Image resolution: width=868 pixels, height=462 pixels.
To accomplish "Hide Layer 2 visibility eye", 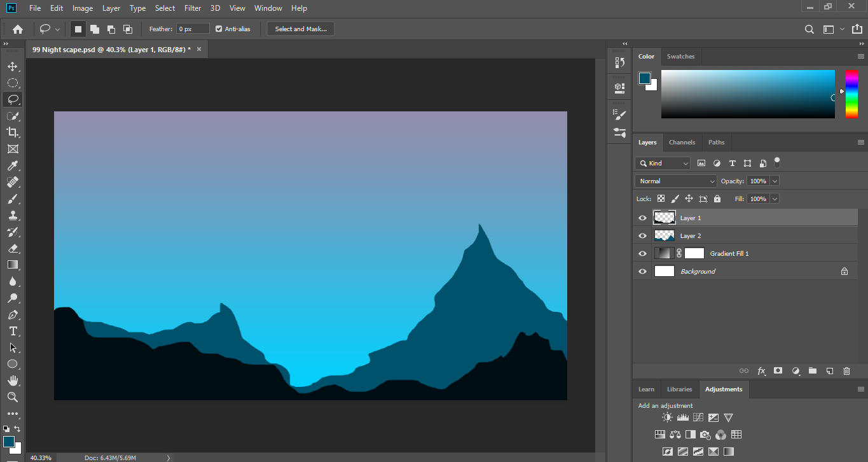I will pos(642,235).
